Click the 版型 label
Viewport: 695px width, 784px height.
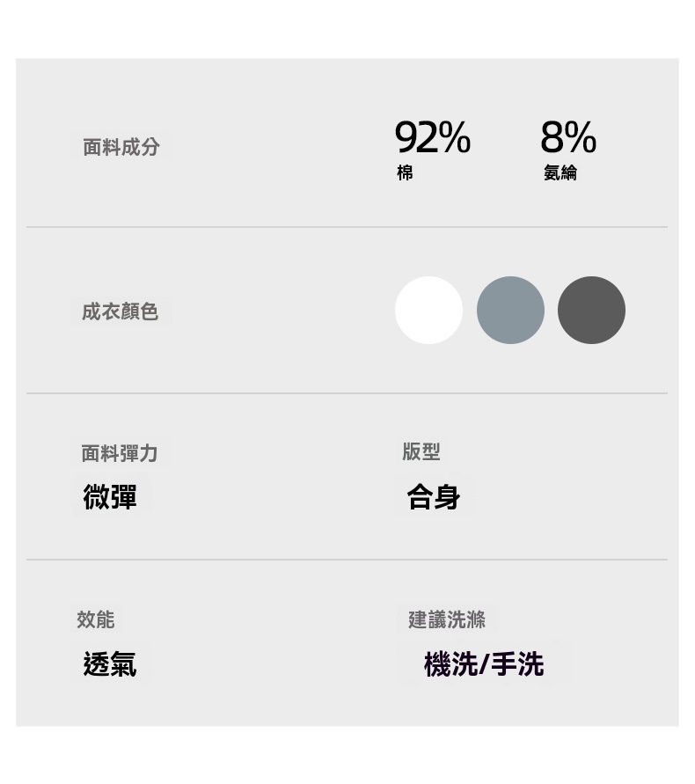click(421, 451)
